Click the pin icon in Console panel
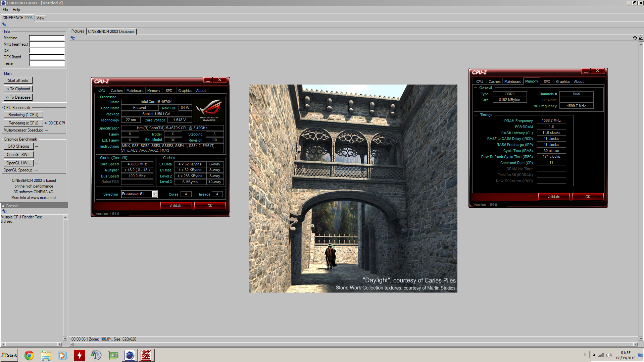The image size is (644, 362). pyautogui.click(x=4, y=211)
